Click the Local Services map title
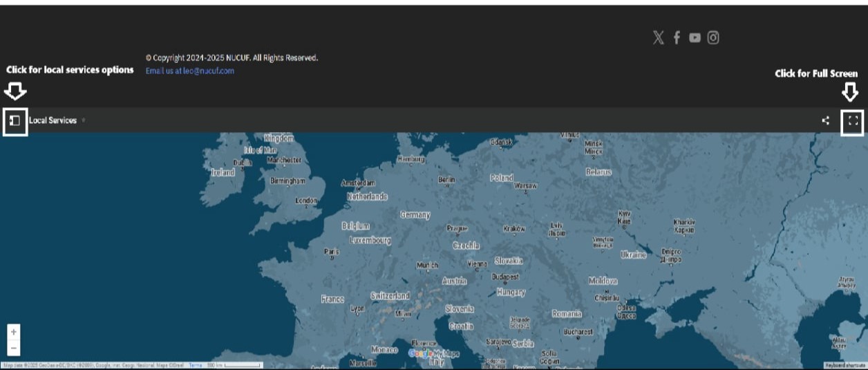The image size is (868, 370). tap(53, 120)
